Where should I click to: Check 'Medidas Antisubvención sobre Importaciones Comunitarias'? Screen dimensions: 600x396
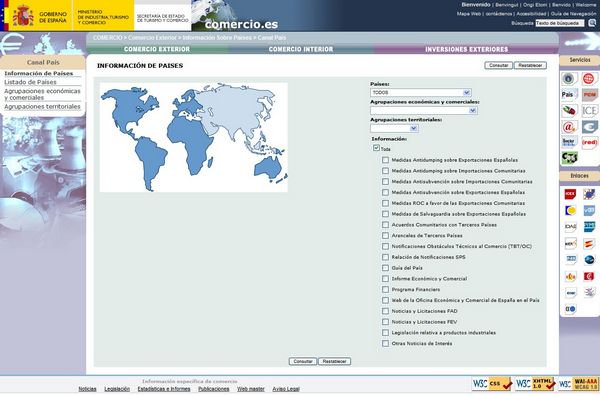click(385, 182)
